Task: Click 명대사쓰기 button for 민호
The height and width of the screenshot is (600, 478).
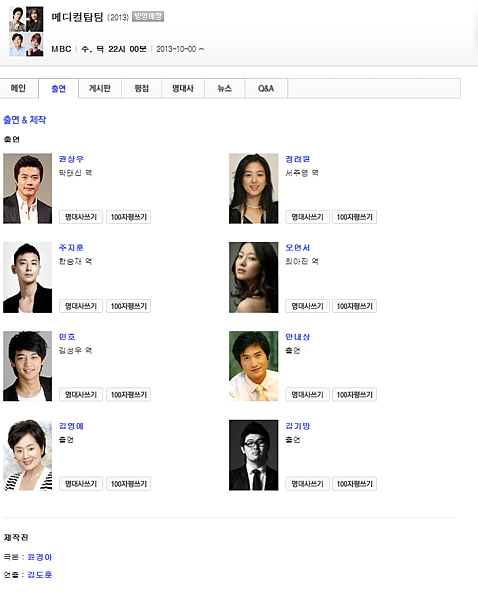Action: (x=81, y=395)
